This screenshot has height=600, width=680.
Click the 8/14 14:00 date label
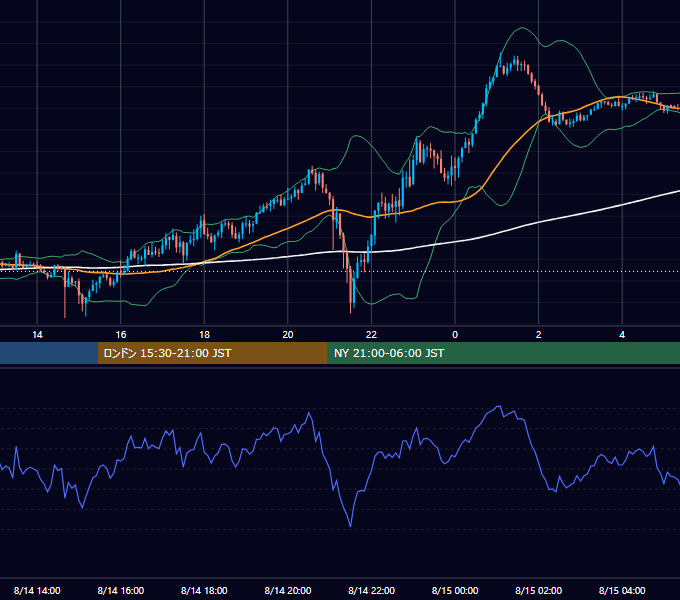tap(37, 590)
